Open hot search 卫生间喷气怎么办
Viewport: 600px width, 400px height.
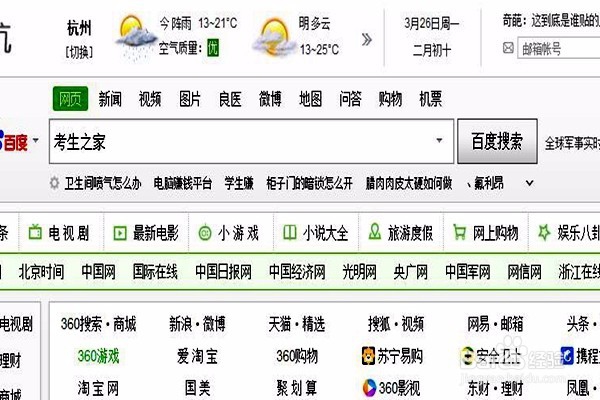click(x=103, y=183)
